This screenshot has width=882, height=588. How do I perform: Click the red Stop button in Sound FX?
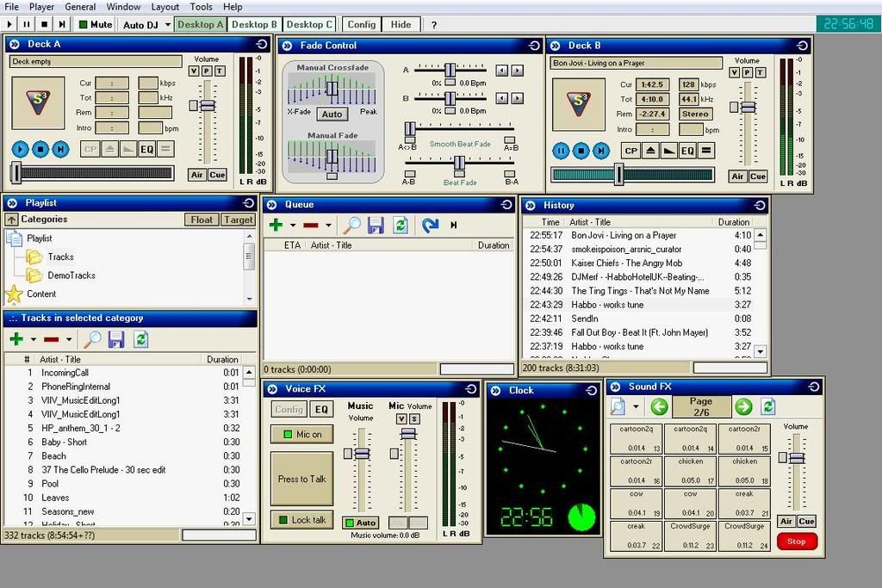797,542
